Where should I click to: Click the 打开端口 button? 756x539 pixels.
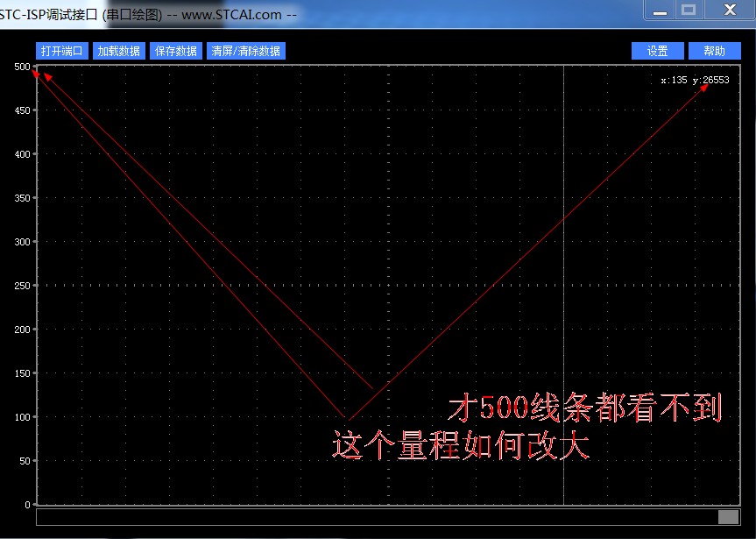61,51
